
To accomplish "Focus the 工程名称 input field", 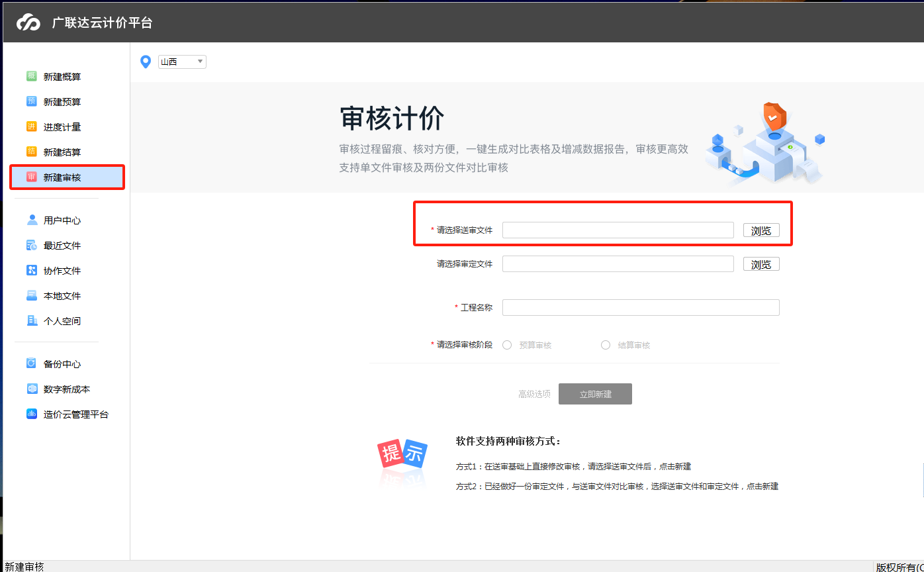I will (x=641, y=307).
